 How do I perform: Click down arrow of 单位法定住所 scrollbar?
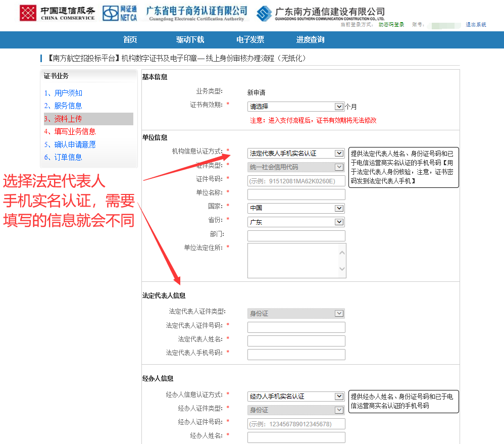342,269
